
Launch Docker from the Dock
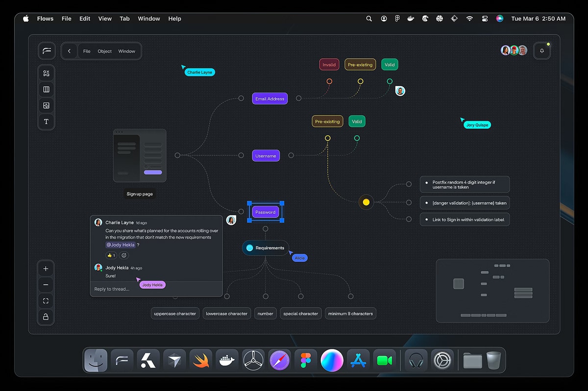tap(227, 360)
